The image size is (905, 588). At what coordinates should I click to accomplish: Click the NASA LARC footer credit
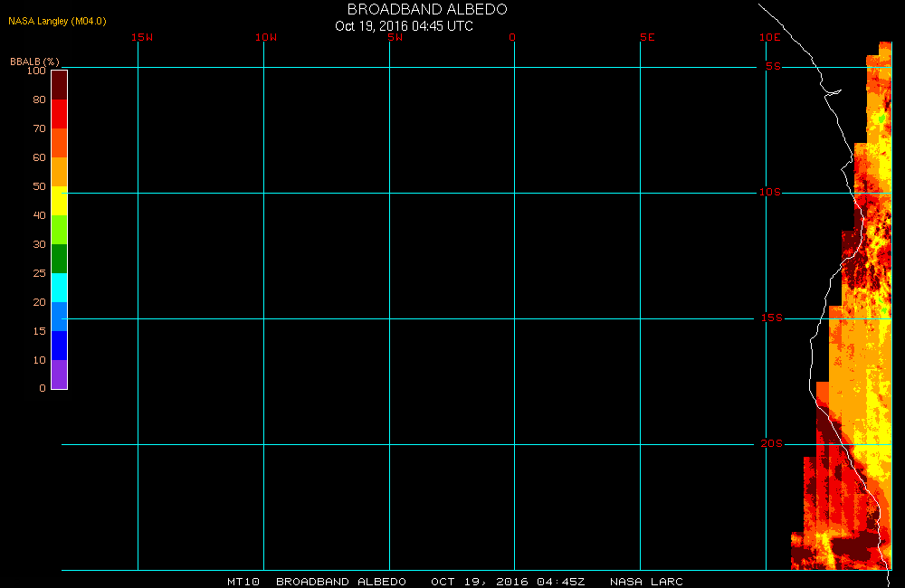[x=646, y=582]
